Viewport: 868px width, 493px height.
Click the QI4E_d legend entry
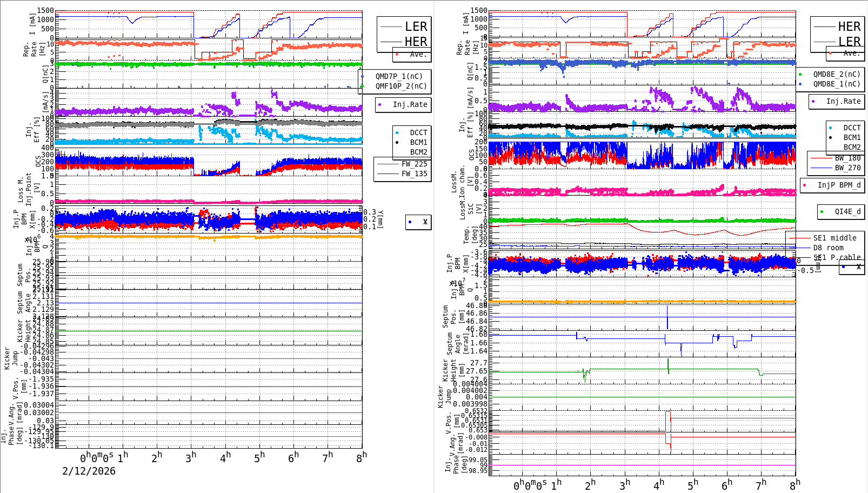(x=847, y=211)
